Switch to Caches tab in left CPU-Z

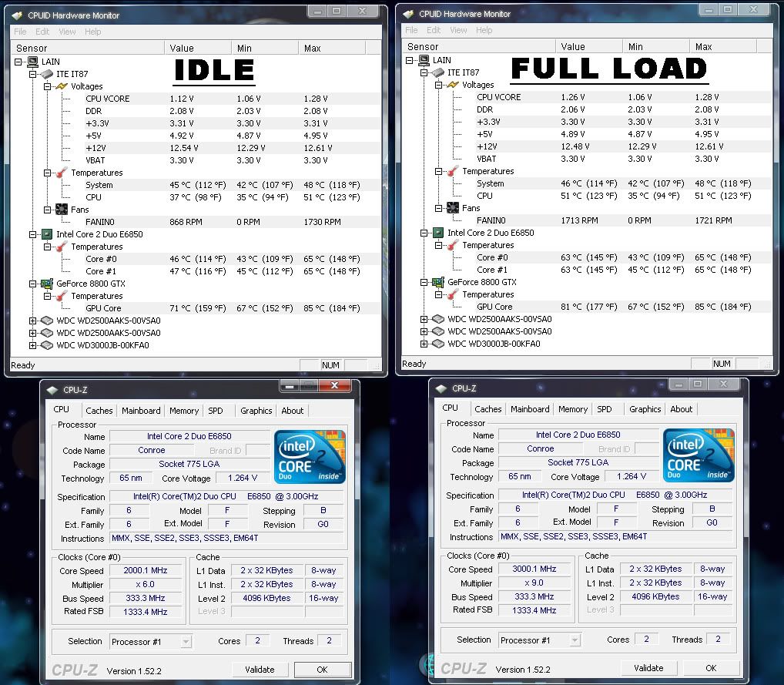click(99, 410)
